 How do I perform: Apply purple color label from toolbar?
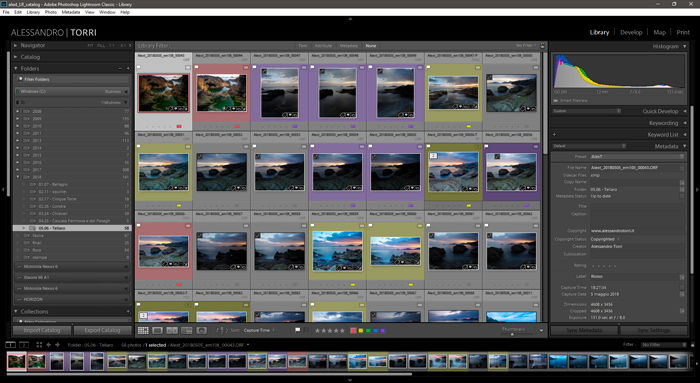coord(383,331)
